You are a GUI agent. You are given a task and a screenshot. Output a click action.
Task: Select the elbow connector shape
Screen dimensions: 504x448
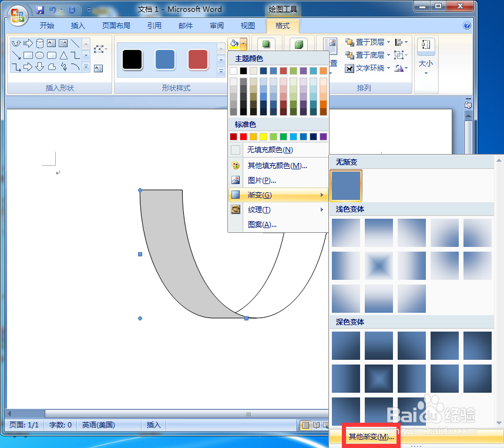[x=75, y=55]
